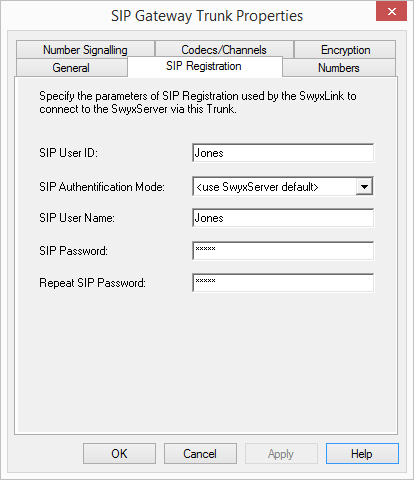Viewport: 414px width, 480px height.
Task: Open Help for this dialog
Action: point(362,454)
